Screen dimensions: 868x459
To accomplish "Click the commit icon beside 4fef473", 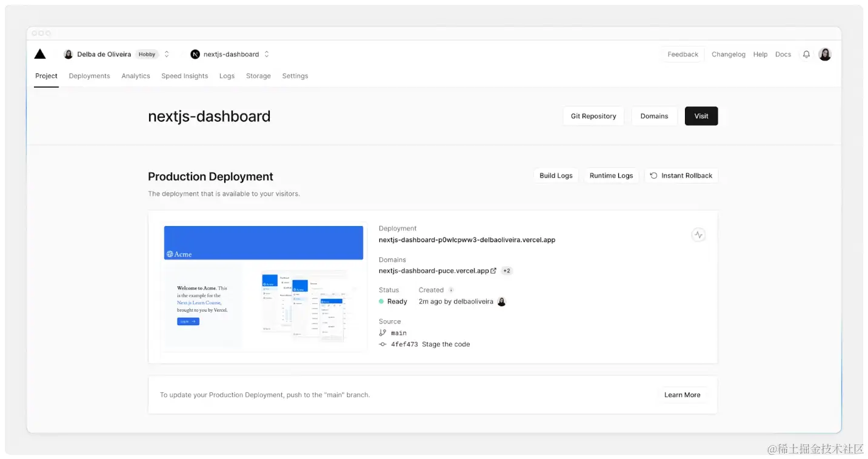I will coord(382,344).
